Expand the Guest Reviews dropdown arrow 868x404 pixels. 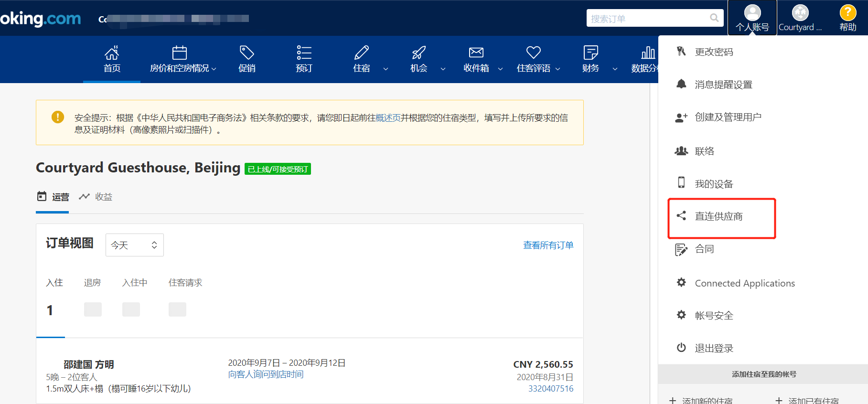(557, 69)
